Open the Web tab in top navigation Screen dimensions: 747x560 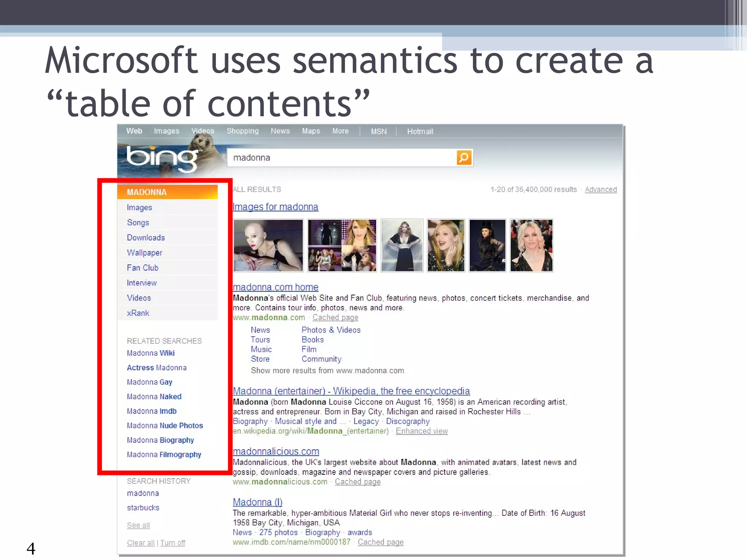134,131
